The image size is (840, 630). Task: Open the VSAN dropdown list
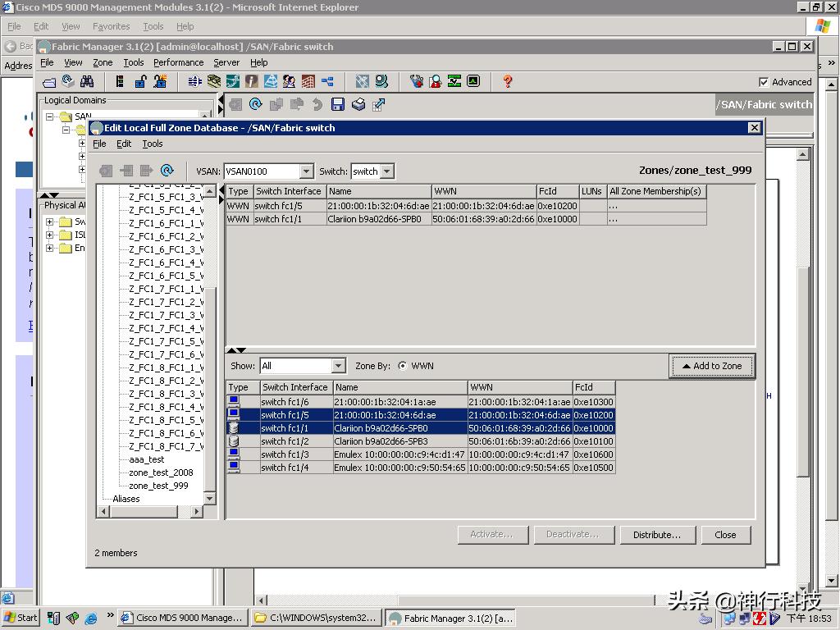[306, 171]
